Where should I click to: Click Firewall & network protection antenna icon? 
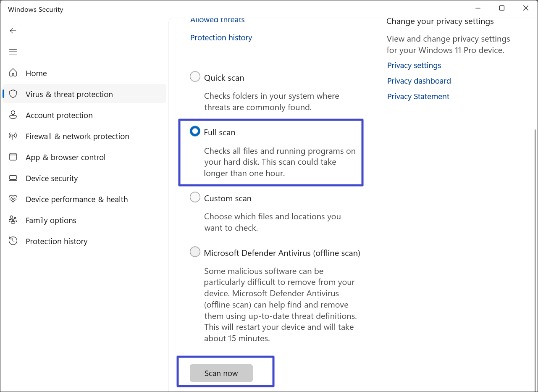point(13,136)
